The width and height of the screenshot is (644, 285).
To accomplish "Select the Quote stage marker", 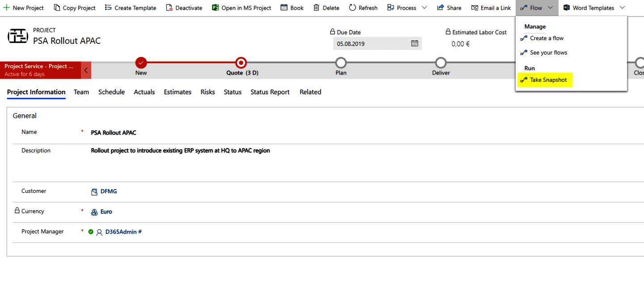I will (241, 63).
